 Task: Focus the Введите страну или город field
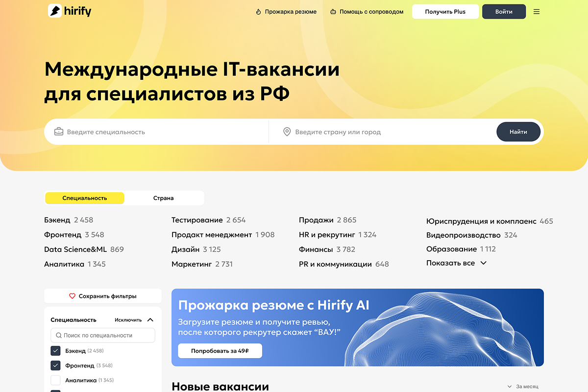pyautogui.click(x=382, y=132)
